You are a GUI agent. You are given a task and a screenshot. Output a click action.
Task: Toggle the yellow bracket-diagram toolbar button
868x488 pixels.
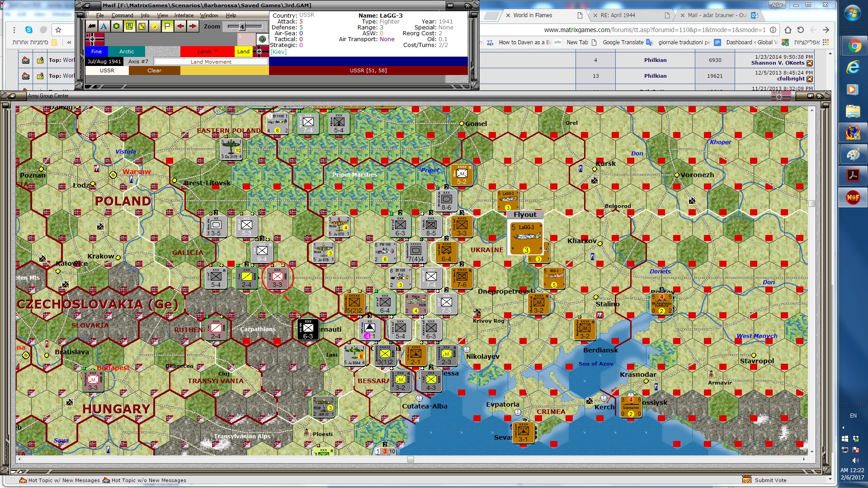142,26
